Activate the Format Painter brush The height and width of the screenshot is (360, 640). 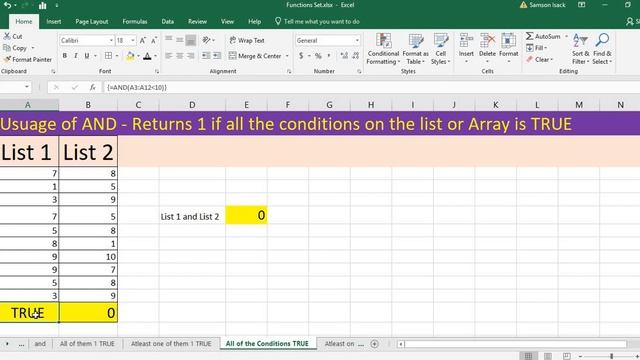pos(7,60)
